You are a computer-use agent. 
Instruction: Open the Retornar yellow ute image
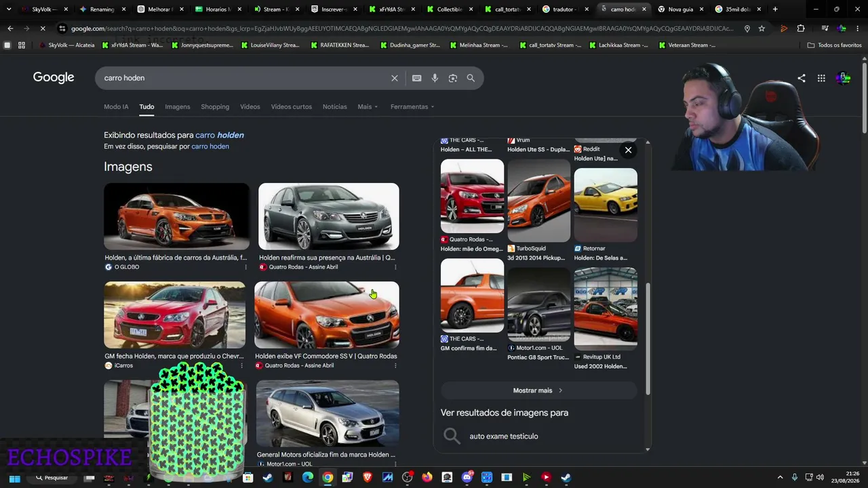(x=606, y=205)
